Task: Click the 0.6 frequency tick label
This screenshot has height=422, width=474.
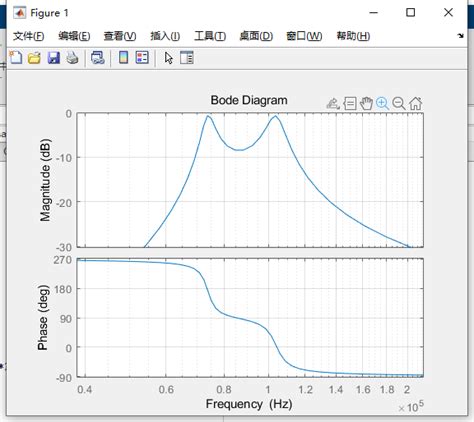Action: [166, 389]
